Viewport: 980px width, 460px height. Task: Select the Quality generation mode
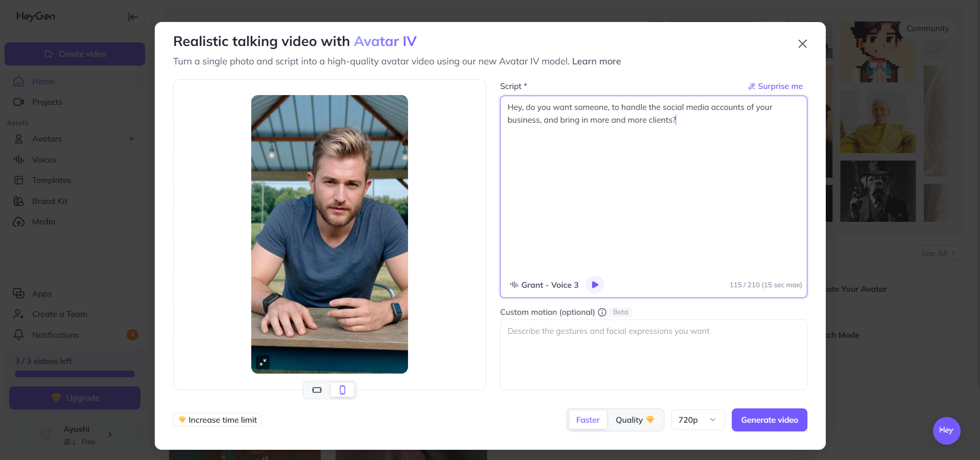point(635,420)
